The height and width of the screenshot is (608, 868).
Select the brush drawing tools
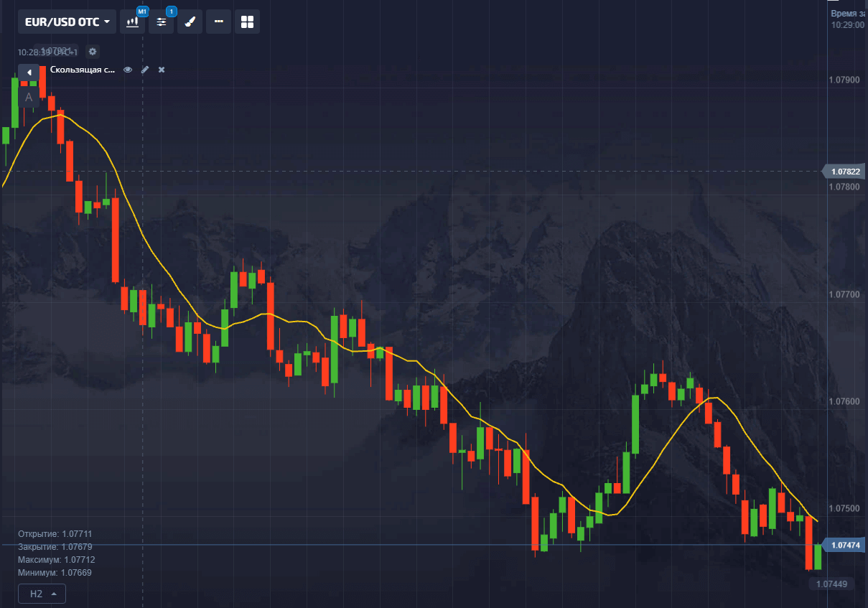(190, 22)
